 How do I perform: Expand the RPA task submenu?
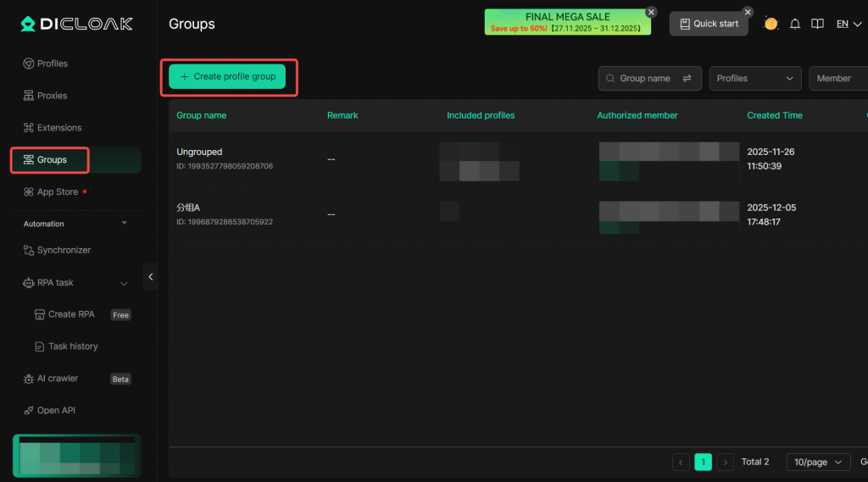124,283
